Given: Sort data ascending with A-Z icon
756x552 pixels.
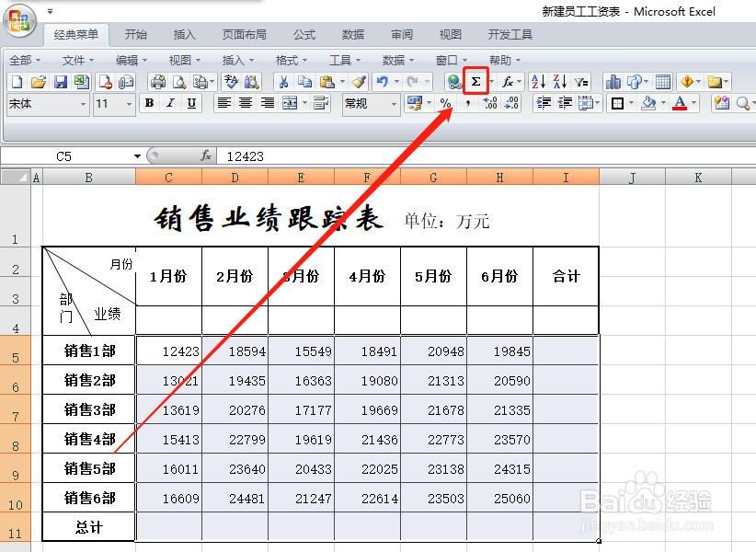Looking at the screenshot, I should (536, 81).
